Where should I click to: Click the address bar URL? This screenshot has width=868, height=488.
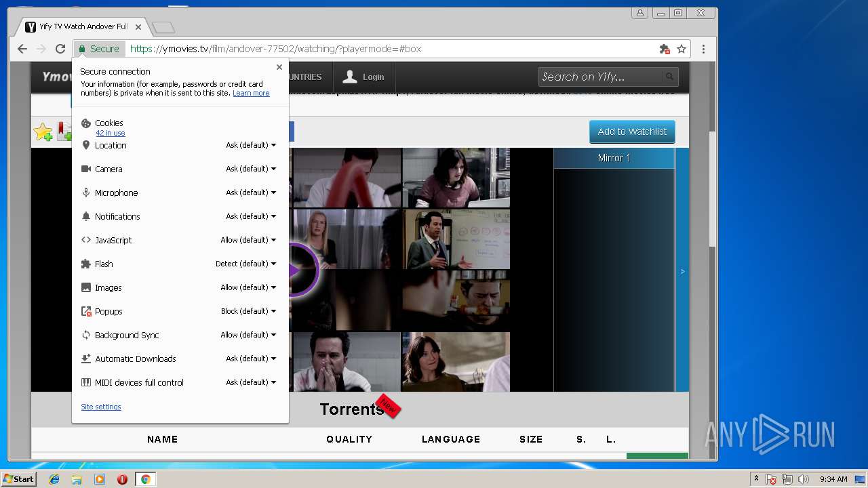click(x=275, y=49)
